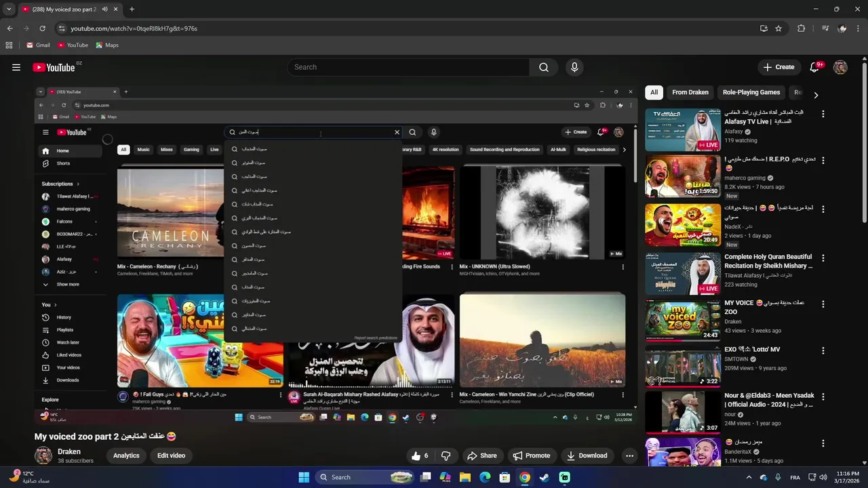
Task: Like the video with thumbs up
Action: point(420,455)
